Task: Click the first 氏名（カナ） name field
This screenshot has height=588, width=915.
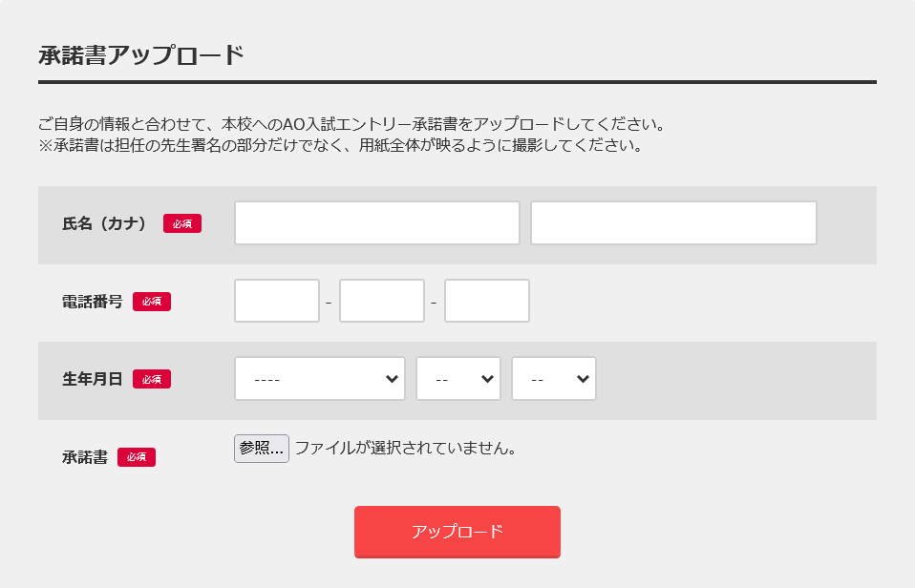Action: [x=377, y=222]
